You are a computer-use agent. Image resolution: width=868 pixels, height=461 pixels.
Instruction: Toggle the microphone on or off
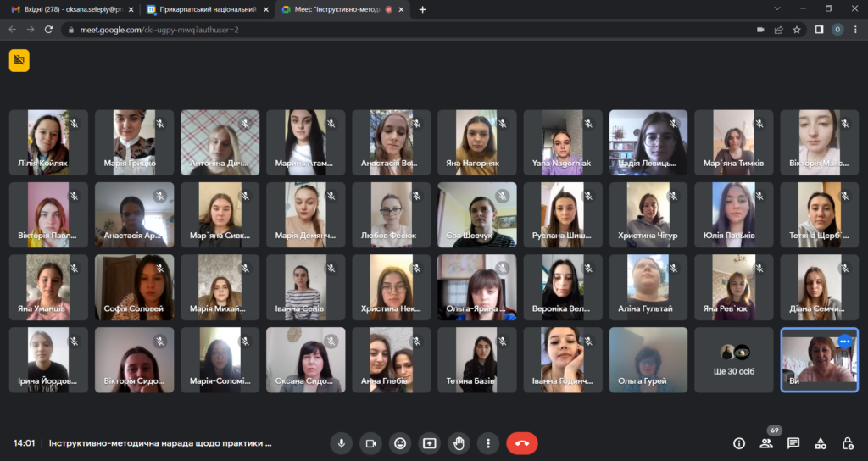tap(342, 442)
